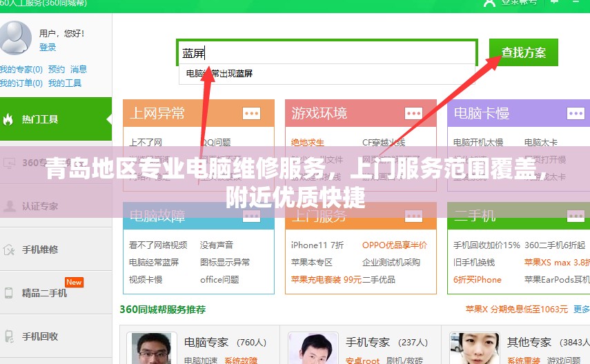Open OPPO优品享半价 offer

(394, 245)
